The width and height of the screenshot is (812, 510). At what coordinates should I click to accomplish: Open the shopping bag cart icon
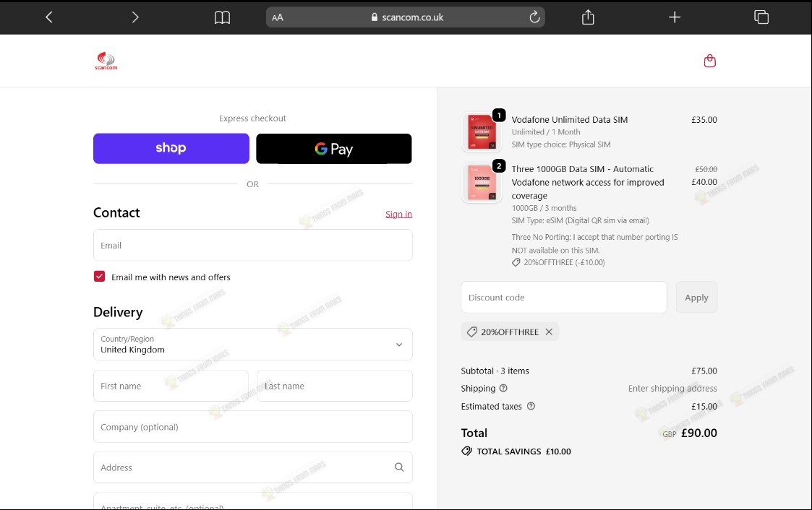(710, 61)
